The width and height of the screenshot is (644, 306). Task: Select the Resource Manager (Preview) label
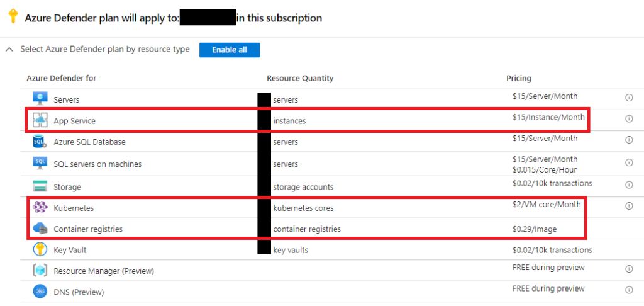pos(104,271)
